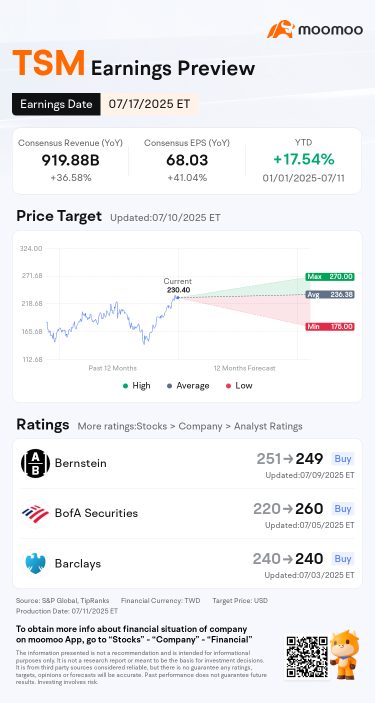Viewport: 375px width, 703px height.
Task: Click the red Low legend dot
Action: point(228,386)
